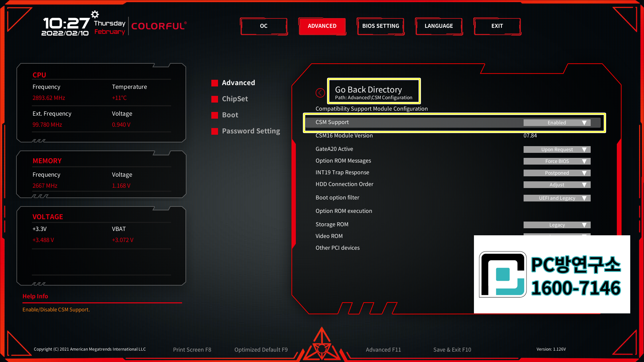This screenshot has width=644, height=362.
Task: Select the Password Setting menu item
Action: point(251,131)
